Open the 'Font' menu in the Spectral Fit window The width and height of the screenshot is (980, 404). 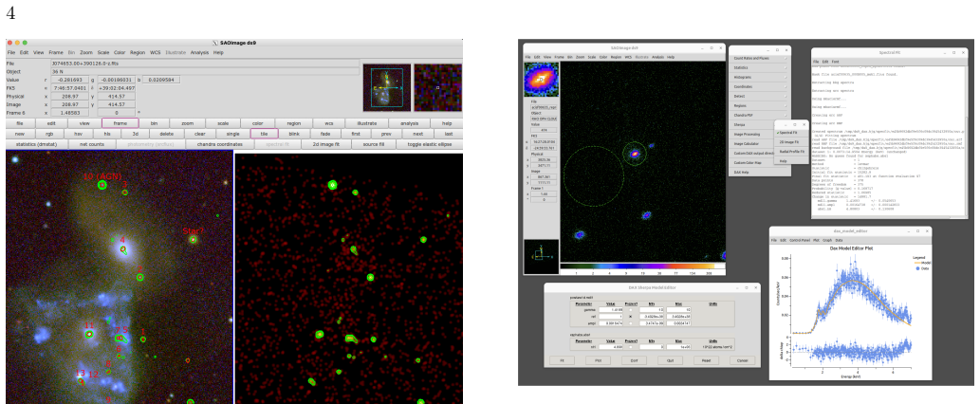point(836,62)
